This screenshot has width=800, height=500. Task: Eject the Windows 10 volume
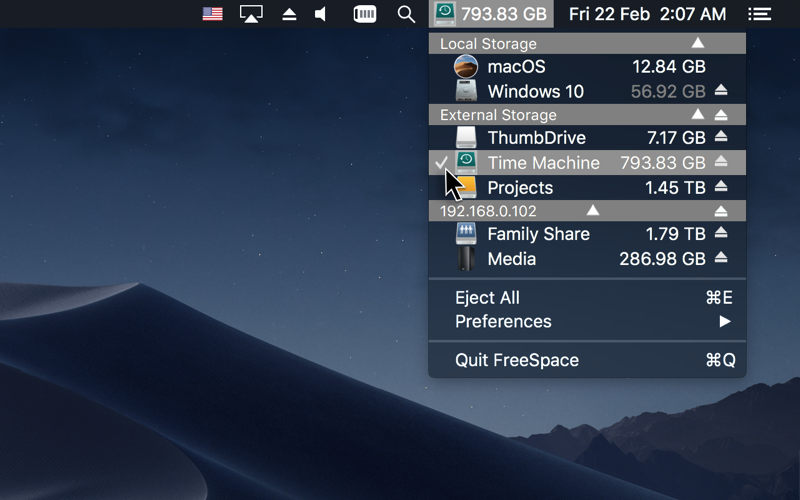(720, 90)
